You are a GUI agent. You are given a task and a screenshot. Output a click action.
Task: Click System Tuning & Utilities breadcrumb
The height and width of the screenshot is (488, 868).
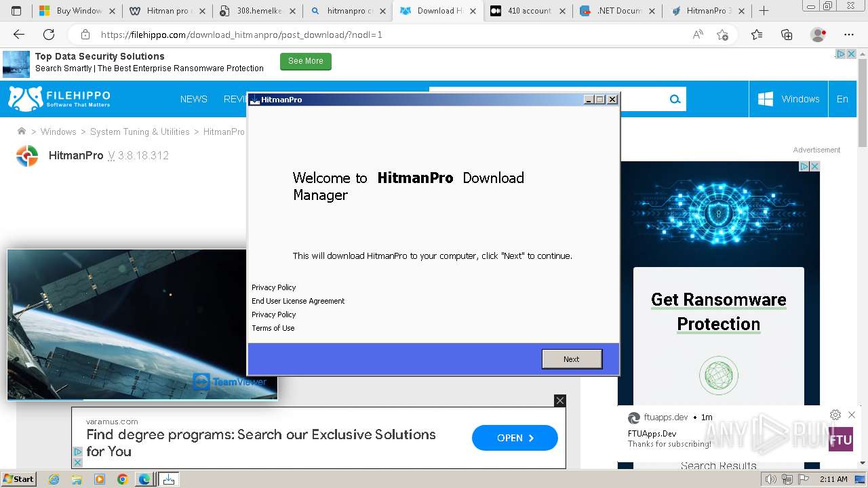[x=140, y=131]
